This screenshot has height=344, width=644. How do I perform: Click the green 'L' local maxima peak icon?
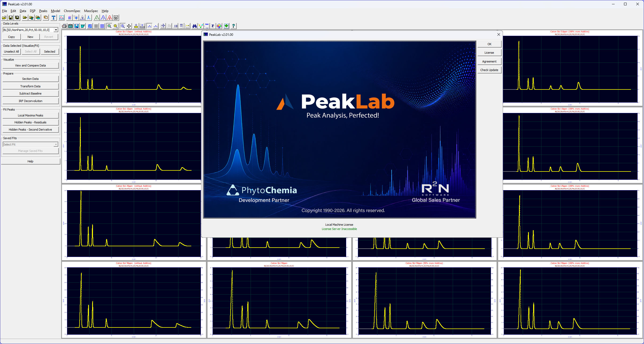click(x=97, y=18)
